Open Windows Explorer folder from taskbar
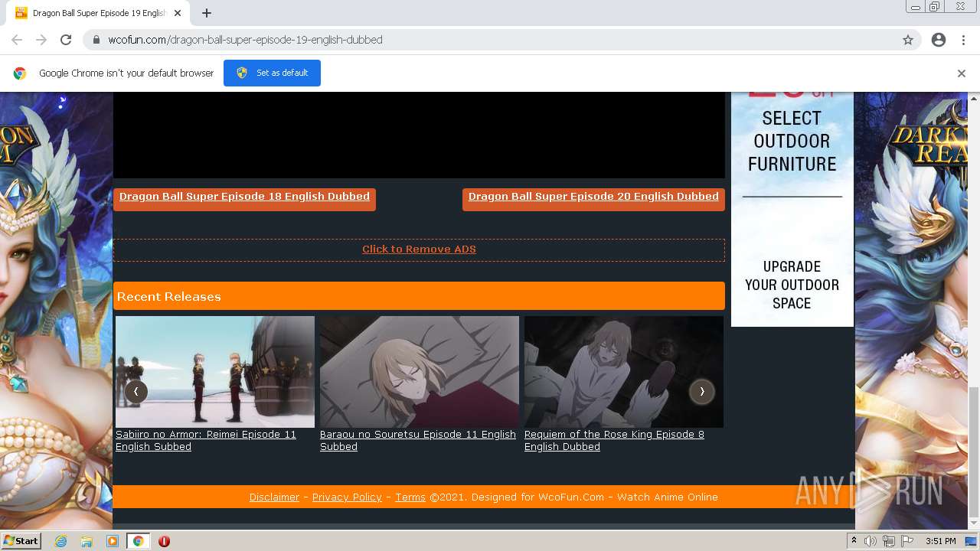Image resolution: width=980 pixels, height=551 pixels. tap(87, 541)
